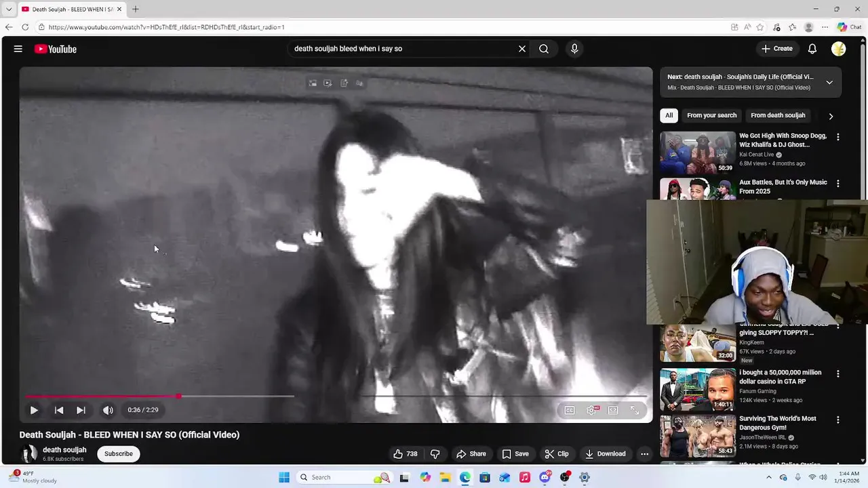Open the Windows Start menu
Screen dimensions: 868x488
284,477
